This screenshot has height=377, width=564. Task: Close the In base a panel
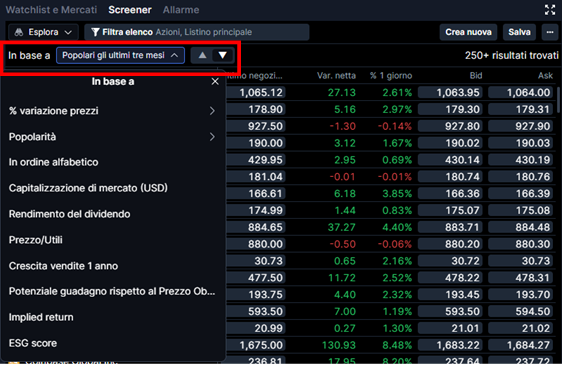point(215,82)
